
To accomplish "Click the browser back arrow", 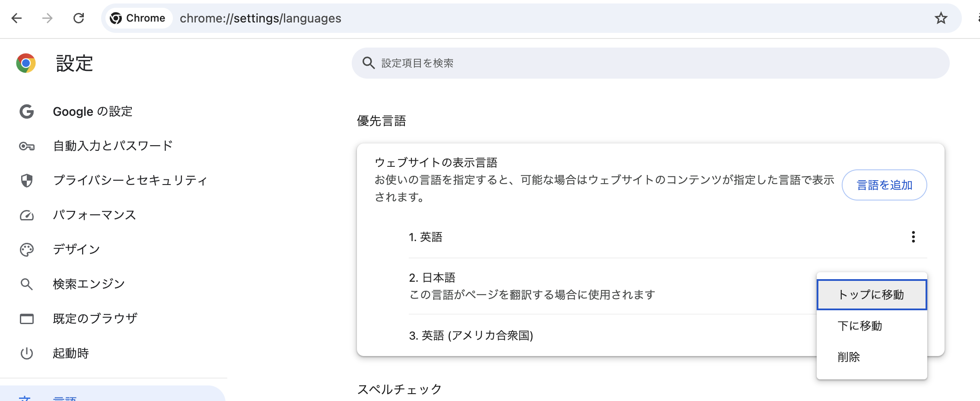I will click(x=16, y=18).
